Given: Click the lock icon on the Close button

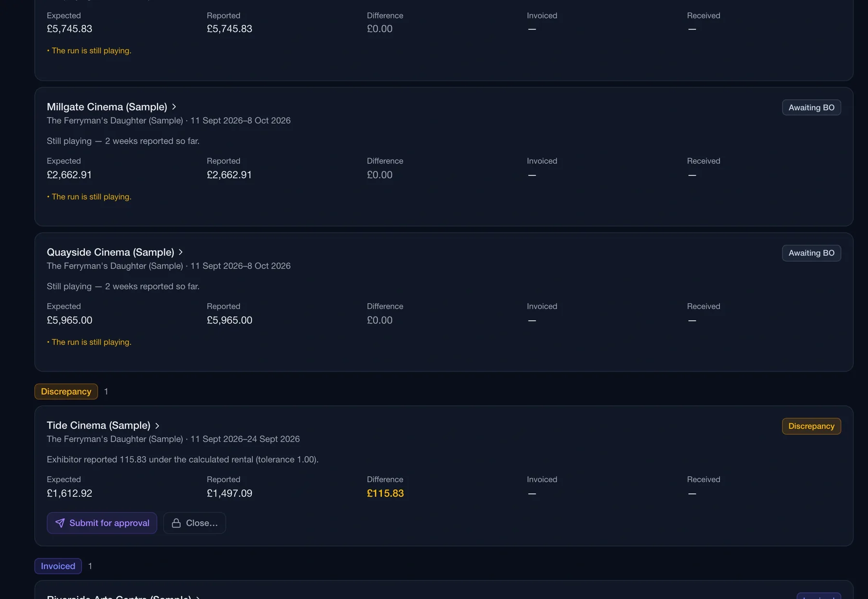Looking at the screenshot, I should click(x=176, y=523).
